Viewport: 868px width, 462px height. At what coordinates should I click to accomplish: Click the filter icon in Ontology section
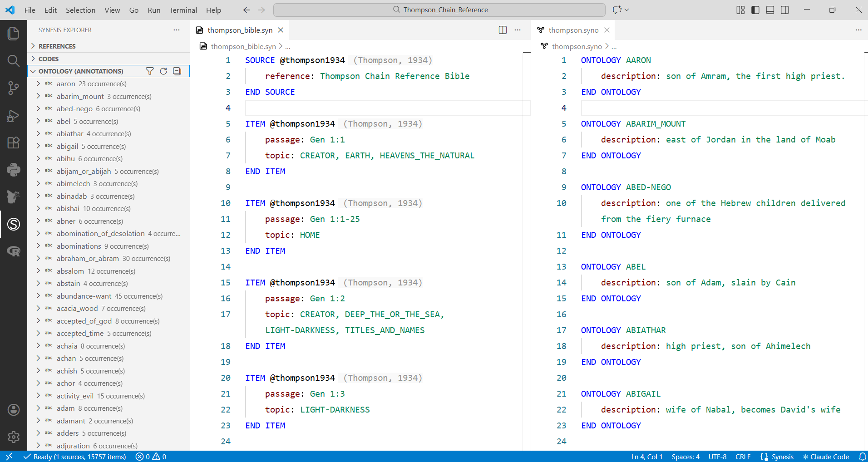click(x=150, y=71)
